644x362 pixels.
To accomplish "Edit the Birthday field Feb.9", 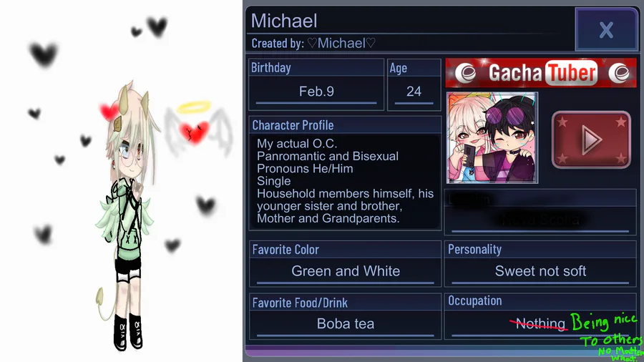I will coord(316,92).
